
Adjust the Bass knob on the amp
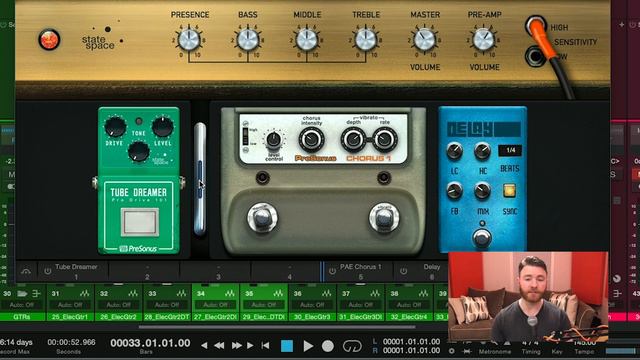pyautogui.click(x=248, y=40)
